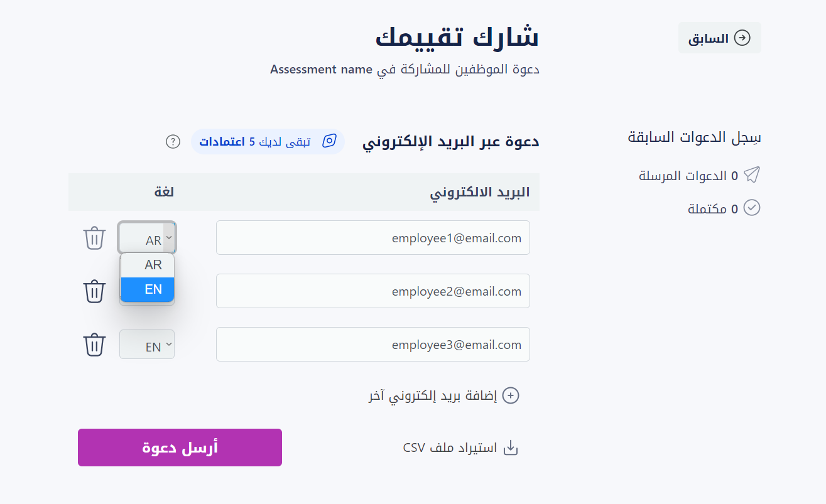Click the checkmark circle completed icon
Viewport: 826px width, 504px height.
pos(752,208)
